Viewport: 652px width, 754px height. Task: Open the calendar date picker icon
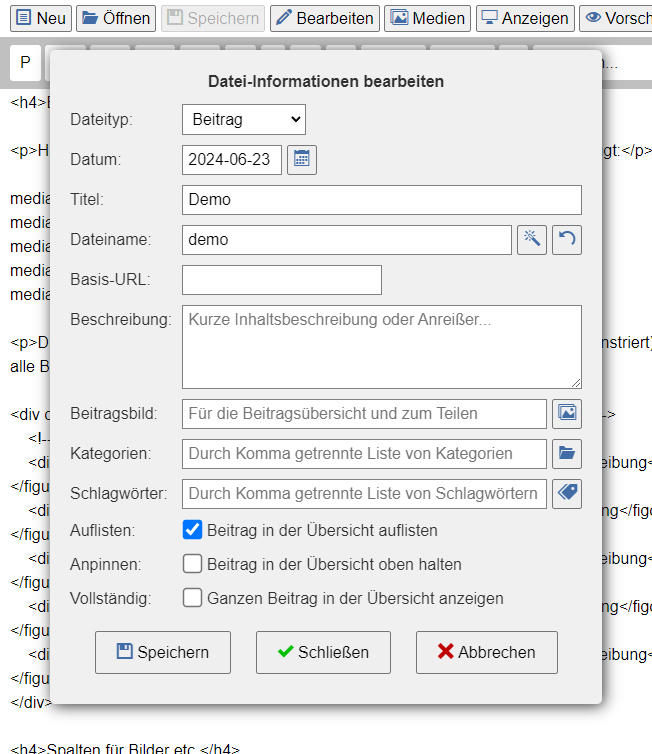[x=302, y=160]
